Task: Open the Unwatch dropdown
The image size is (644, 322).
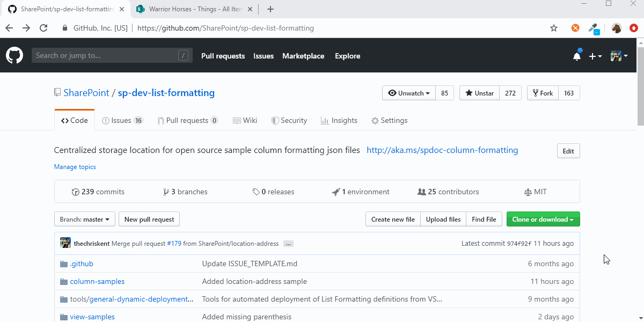Action: click(x=409, y=93)
